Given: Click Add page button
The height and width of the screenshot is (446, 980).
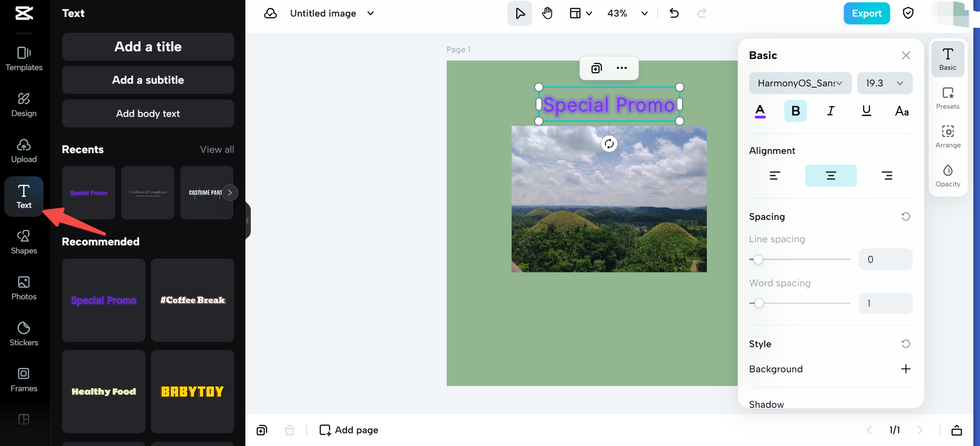Looking at the screenshot, I should pos(348,430).
